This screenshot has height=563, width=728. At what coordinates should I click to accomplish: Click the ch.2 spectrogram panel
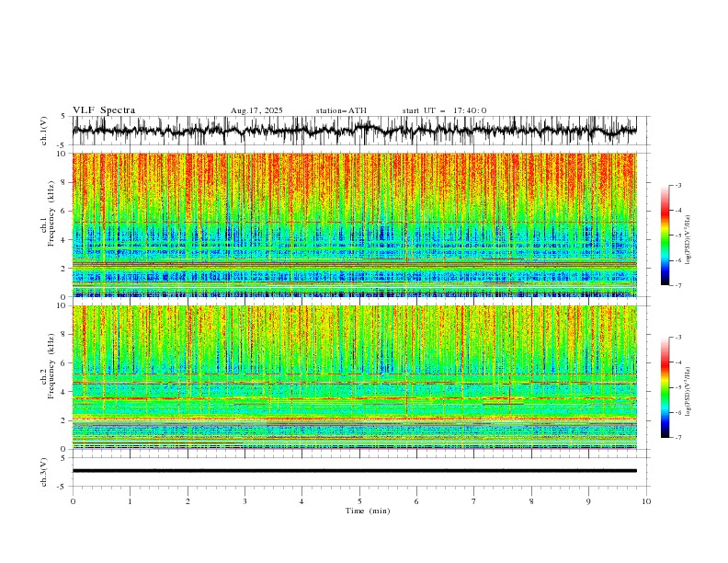[x=354, y=377]
